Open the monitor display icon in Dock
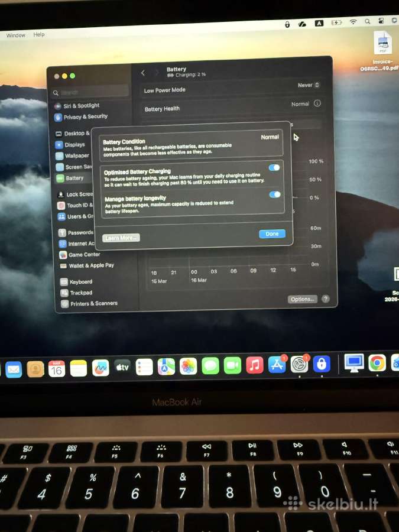399x532 pixels. pyautogui.click(x=354, y=363)
